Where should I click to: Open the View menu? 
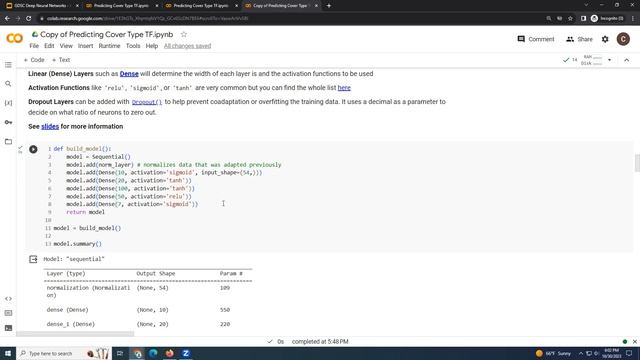tap(66, 46)
